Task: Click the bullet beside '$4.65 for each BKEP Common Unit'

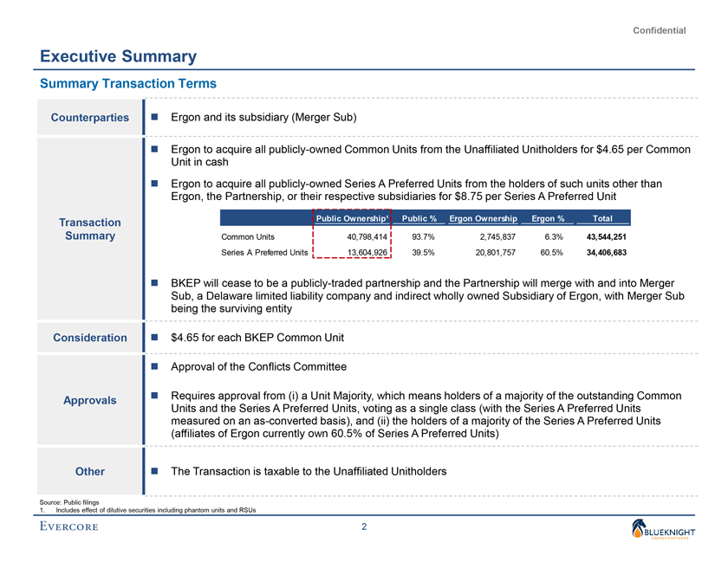Action: pyautogui.click(x=155, y=338)
